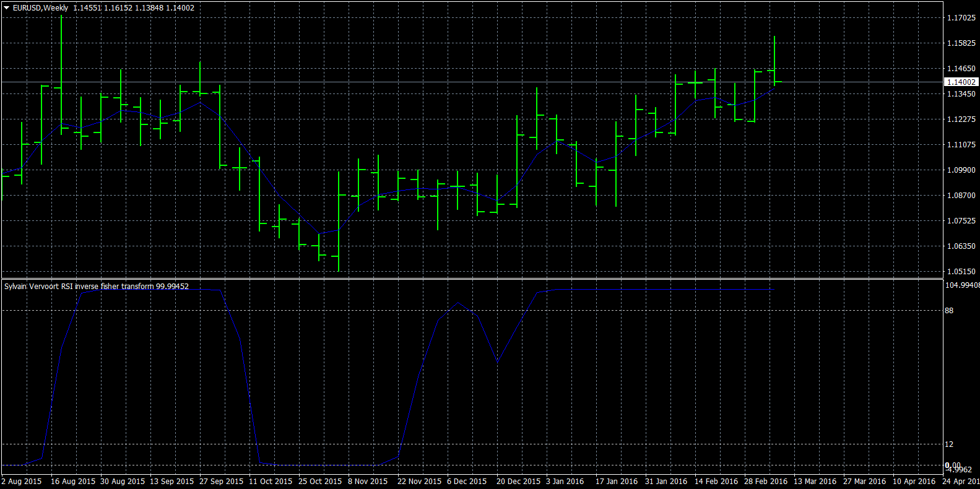
Task: Click the 16 Aug 2015 date label
Action: tap(73, 482)
